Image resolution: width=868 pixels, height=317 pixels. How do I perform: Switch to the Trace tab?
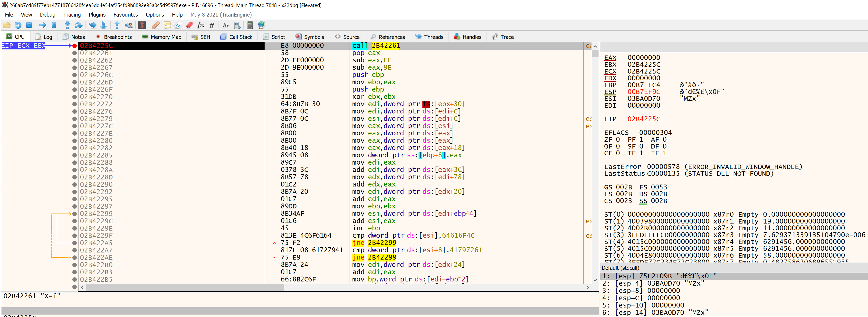pyautogui.click(x=503, y=37)
